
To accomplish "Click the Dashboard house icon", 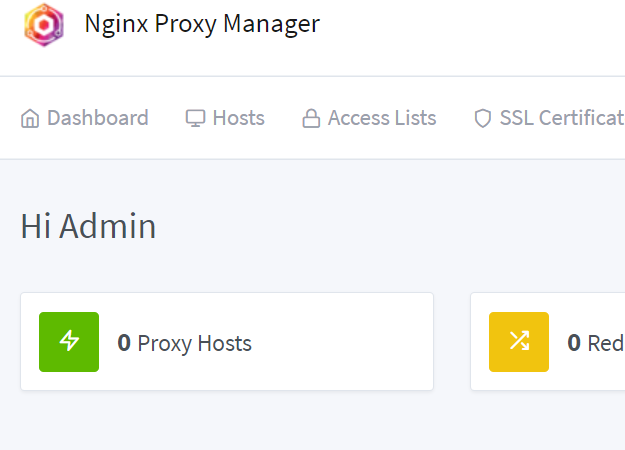I will [x=30, y=118].
